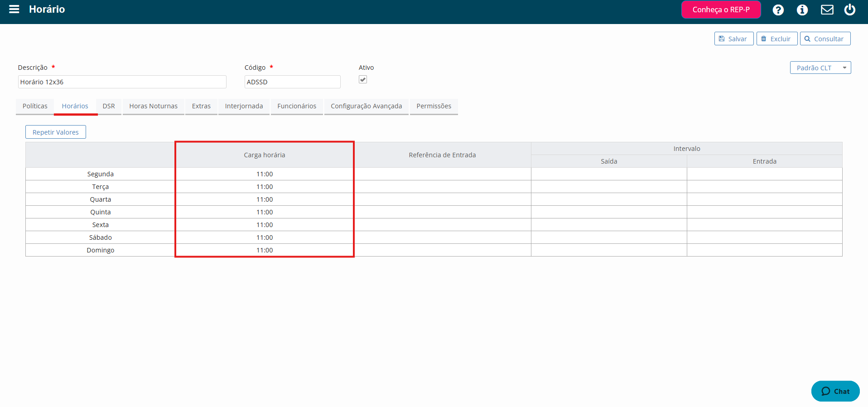868x407 pixels.
Task: Click the power logout icon
Action: [849, 10]
